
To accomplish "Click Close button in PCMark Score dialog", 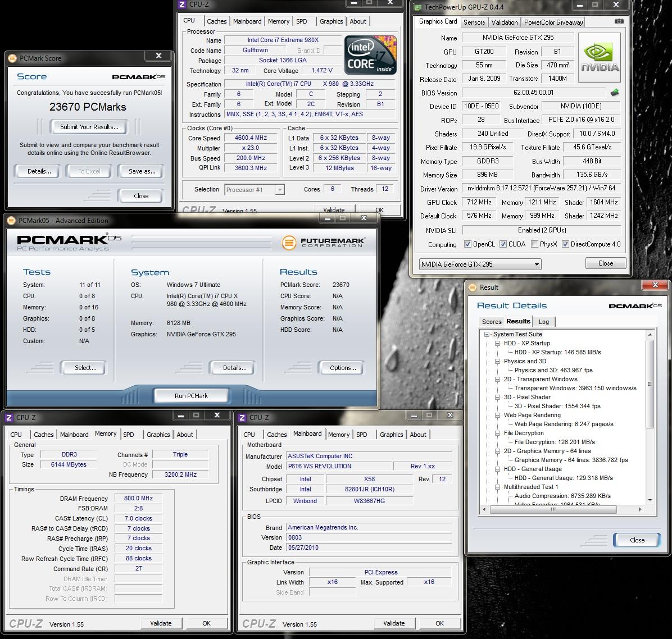I will tap(141, 196).
